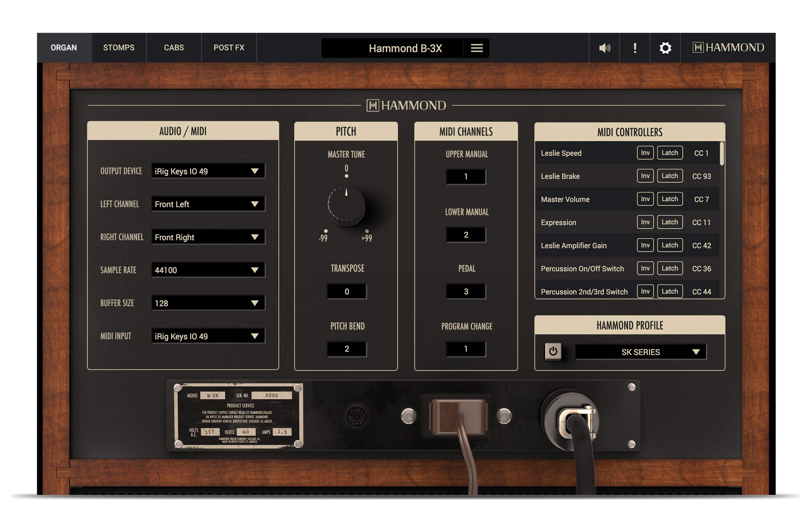
Task: Open the POST FX tab
Action: click(229, 48)
